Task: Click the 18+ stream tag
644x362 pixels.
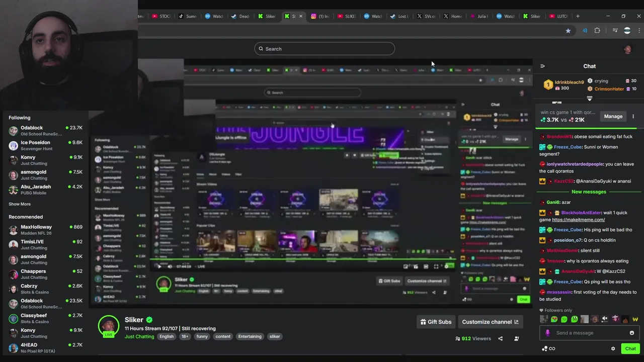Action: coord(185,336)
